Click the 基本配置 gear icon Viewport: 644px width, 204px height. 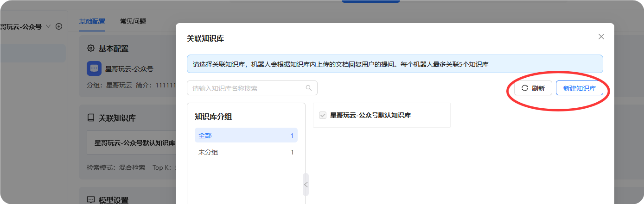[91, 48]
